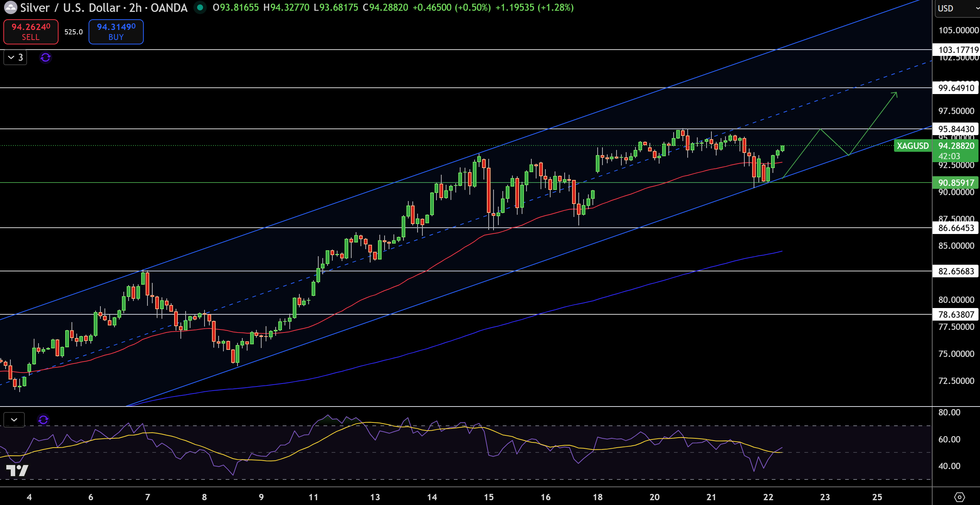Click the 72.50000 price axis value
The height and width of the screenshot is (505, 980).
click(956, 381)
